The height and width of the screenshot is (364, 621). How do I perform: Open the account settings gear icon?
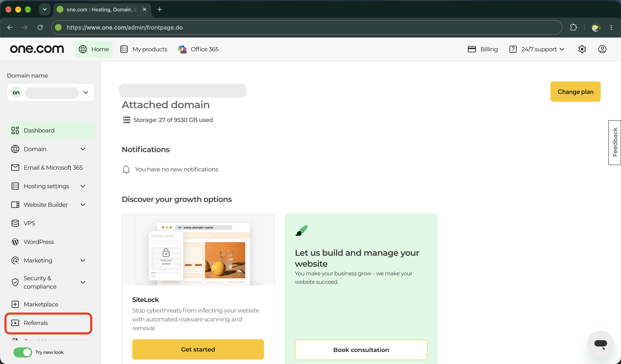tap(582, 49)
